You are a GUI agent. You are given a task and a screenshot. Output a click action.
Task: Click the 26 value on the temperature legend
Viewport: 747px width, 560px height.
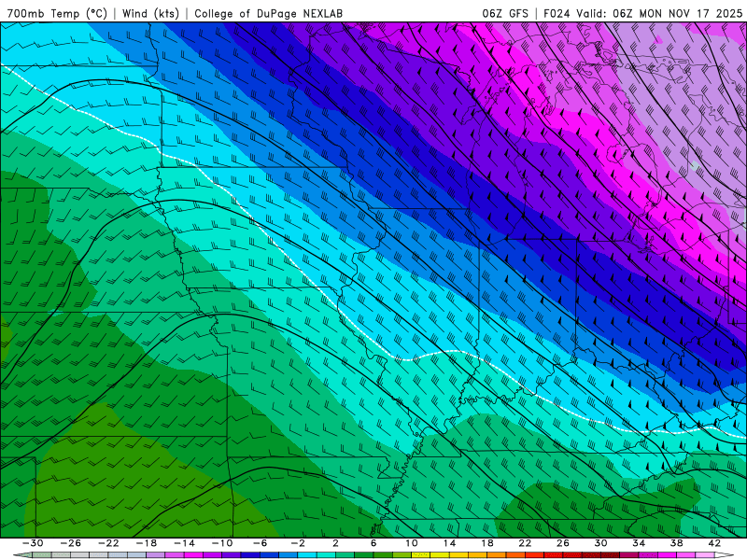[x=563, y=543]
